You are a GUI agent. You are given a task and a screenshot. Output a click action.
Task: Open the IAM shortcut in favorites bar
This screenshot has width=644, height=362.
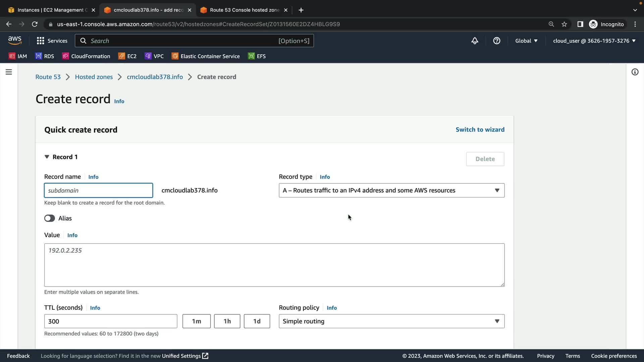click(18, 56)
